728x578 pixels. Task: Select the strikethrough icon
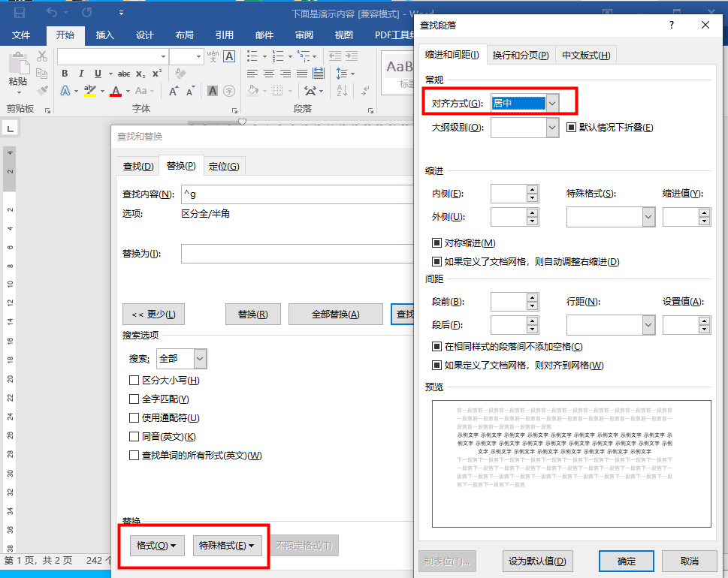125,74
